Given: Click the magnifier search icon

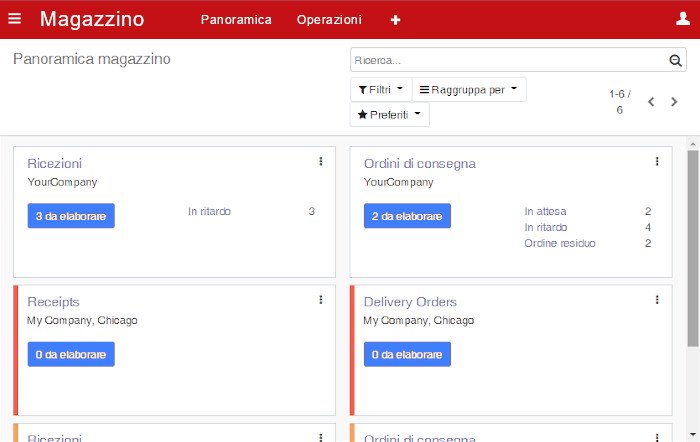Looking at the screenshot, I should coord(675,60).
